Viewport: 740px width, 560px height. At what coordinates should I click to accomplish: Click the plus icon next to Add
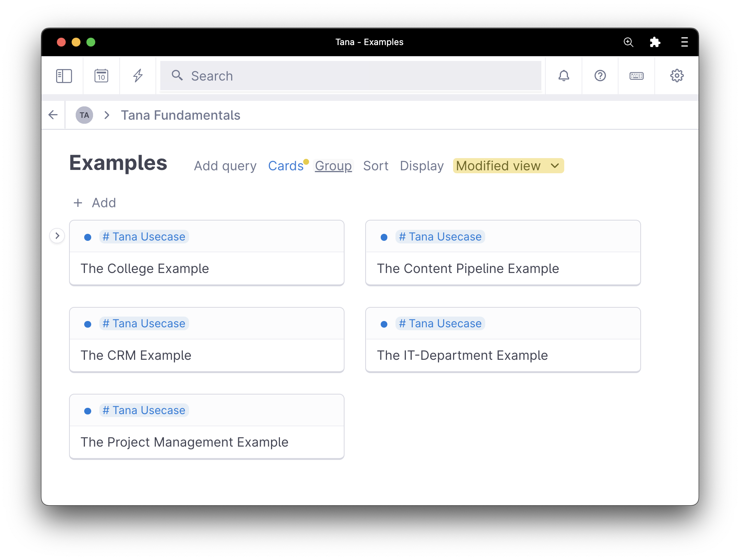pyautogui.click(x=78, y=203)
